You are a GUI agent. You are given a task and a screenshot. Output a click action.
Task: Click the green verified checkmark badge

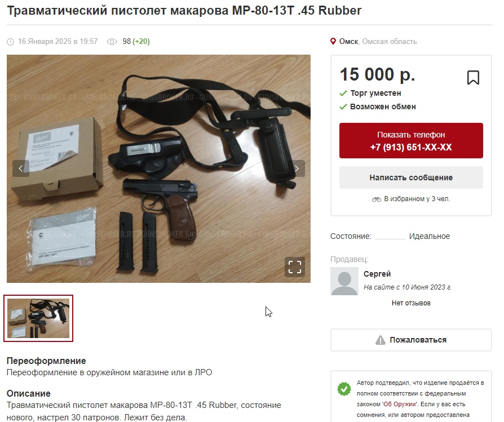point(344,389)
